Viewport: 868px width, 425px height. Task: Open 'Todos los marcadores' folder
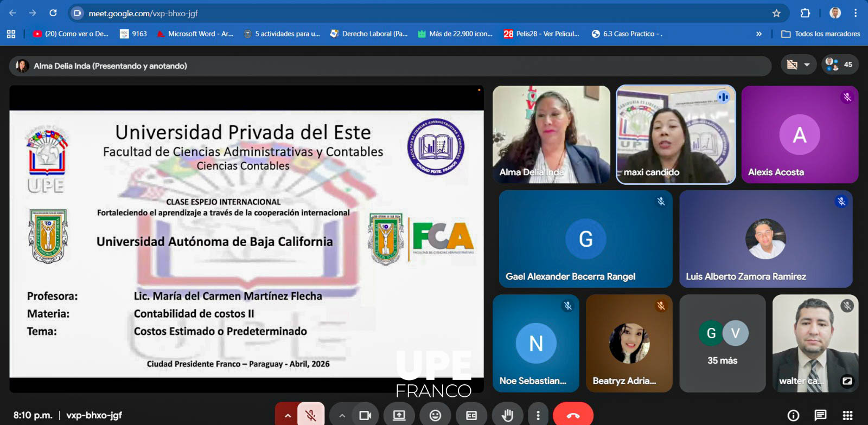click(x=821, y=34)
